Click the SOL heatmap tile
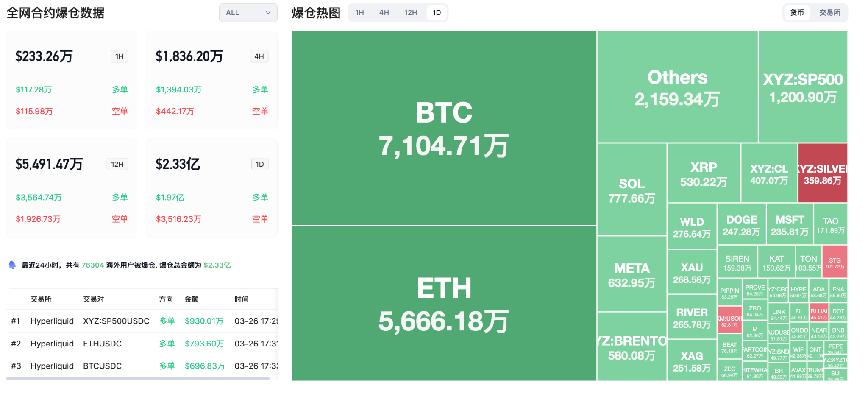This screenshot has height=394, width=868. point(632,190)
